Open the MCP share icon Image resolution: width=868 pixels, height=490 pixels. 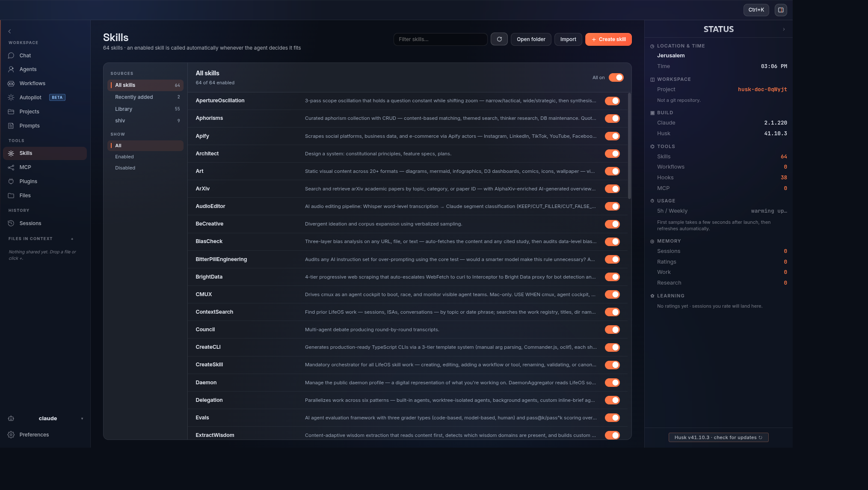(x=11, y=167)
